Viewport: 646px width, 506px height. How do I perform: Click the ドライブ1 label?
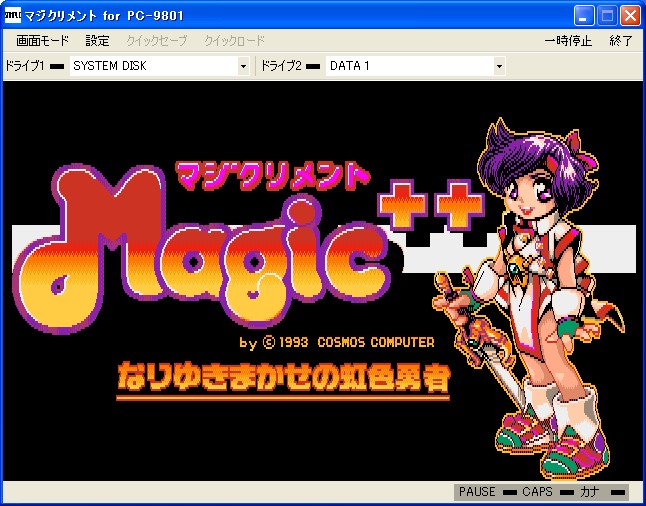pyautogui.click(x=25, y=66)
